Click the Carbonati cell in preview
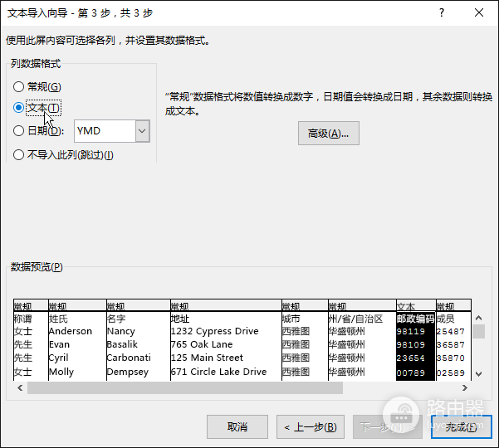The height and width of the screenshot is (448, 499). tap(129, 358)
